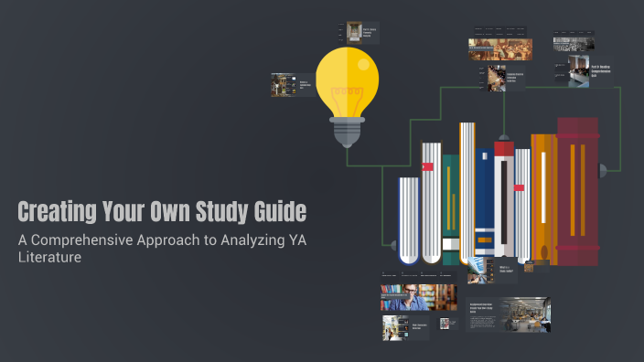Select the black-and-white photo banner
The height and width of the screenshot is (362, 644).
pyautogui.click(x=574, y=44)
